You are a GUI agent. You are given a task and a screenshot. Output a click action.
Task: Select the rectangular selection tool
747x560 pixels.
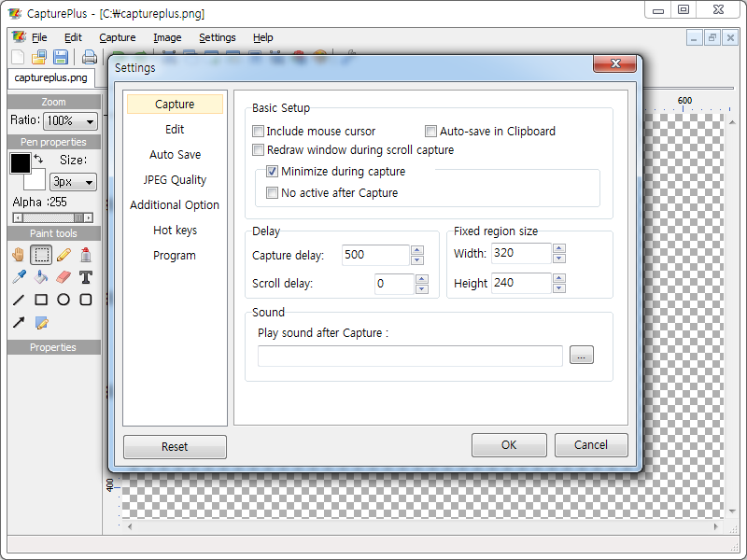tap(41, 255)
